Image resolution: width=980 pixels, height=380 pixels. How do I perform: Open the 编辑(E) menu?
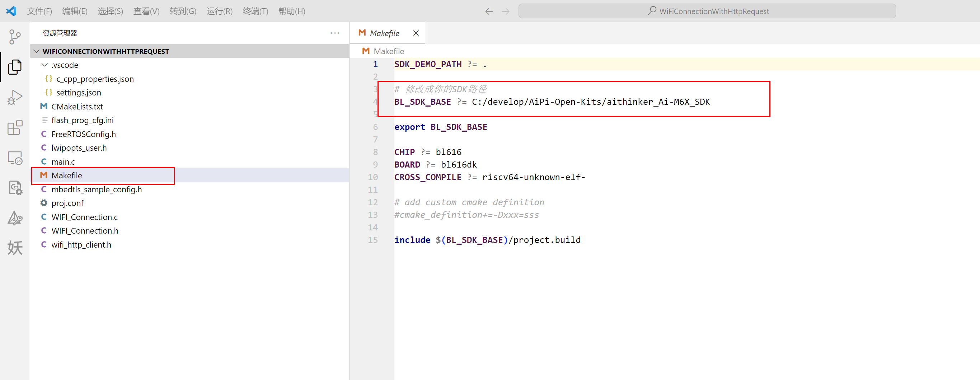pyautogui.click(x=75, y=11)
